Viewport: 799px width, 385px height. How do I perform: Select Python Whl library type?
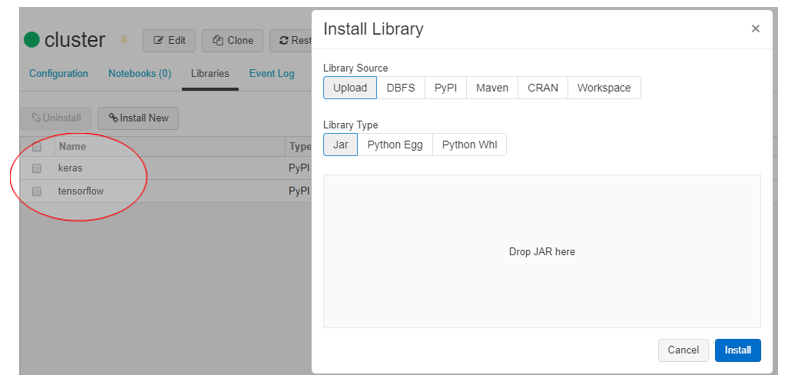point(469,145)
